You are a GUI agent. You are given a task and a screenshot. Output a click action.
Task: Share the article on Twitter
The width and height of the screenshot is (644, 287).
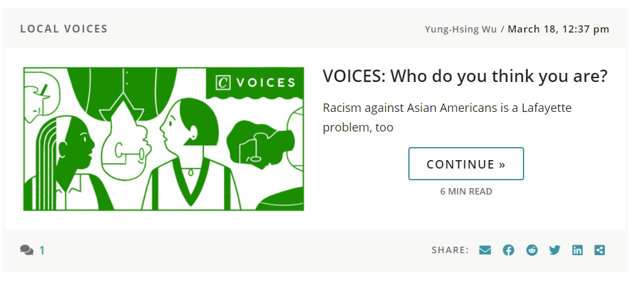click(x=555, y=250)
